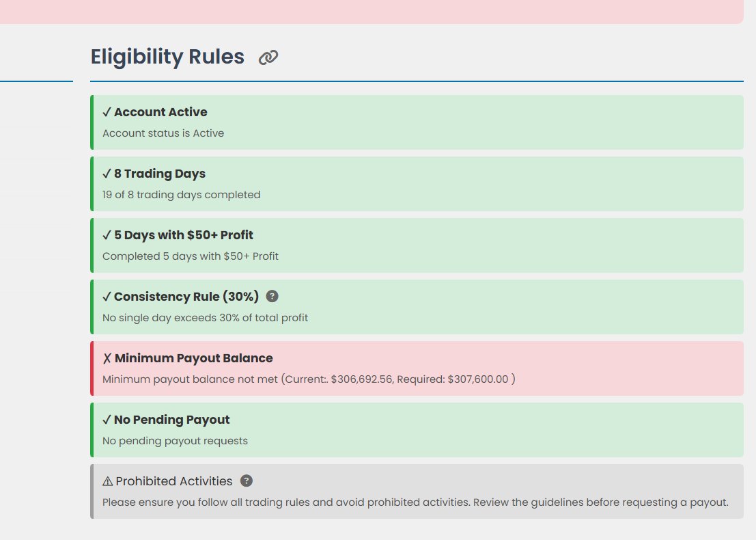This screenshot has width=756, height=540.
Task: Click the 'Minimum payout balance not met' message
Action: [309, 379]
